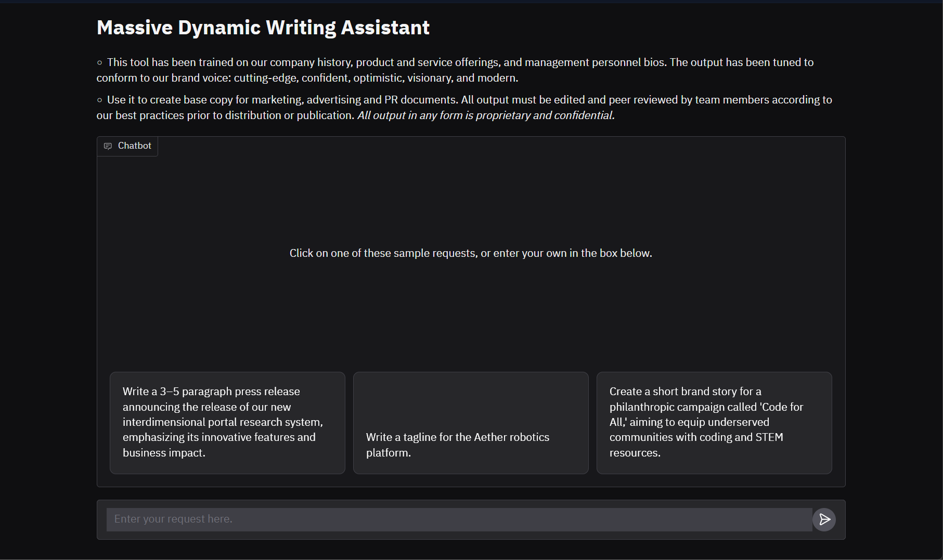The image size is (943, 560).
Task: Click the word 'platform' in tagline sample
Action: click(x=388, y=453)
